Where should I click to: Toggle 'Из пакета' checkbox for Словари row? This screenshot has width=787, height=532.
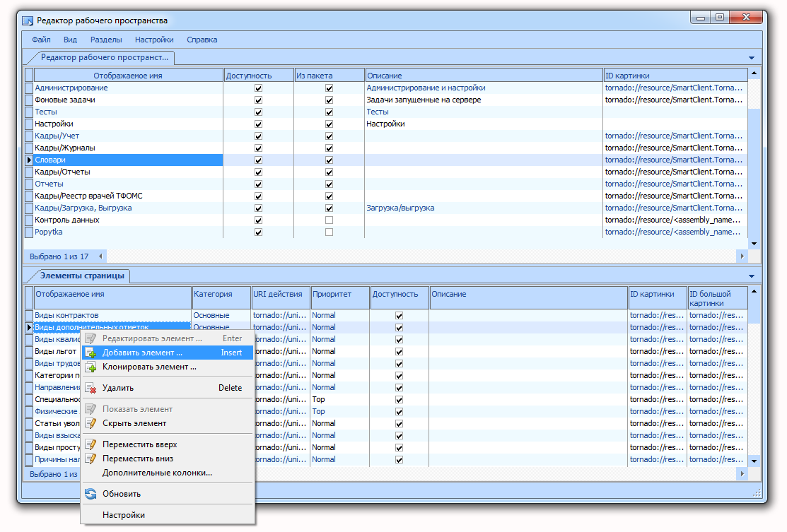(330, 160)
